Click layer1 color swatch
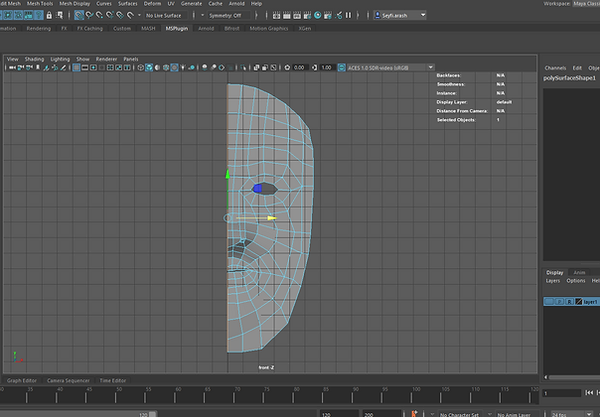This screenshot has width=600, height=417. tap(579, 302)
